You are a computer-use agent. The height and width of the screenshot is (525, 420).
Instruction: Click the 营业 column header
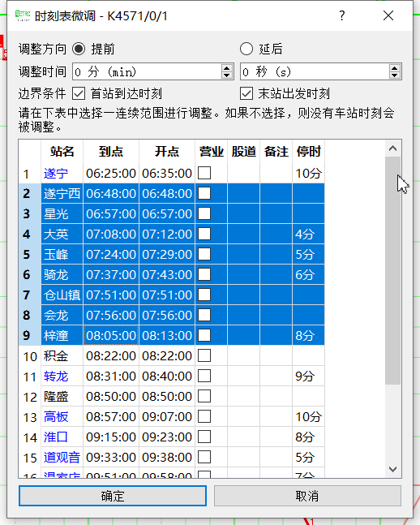click(211, 152)
